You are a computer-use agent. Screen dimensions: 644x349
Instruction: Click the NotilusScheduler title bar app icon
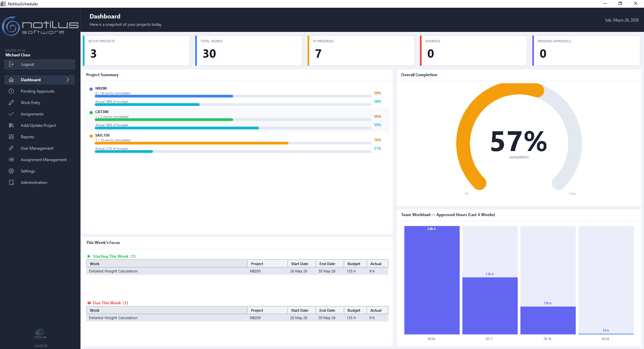3,4
